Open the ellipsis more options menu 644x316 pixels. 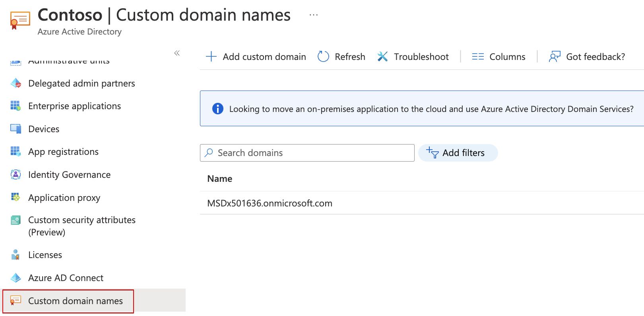click(x=314, y=15)
